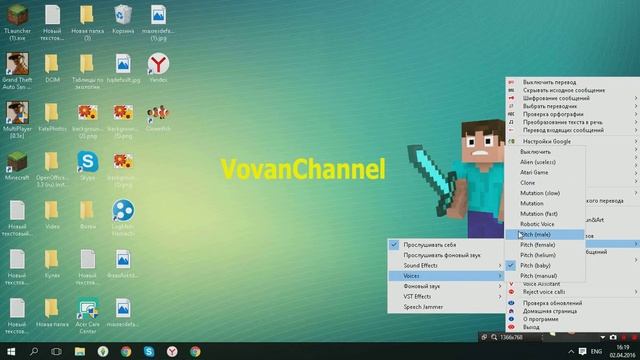Select the Pitch (male) voice

545,234
